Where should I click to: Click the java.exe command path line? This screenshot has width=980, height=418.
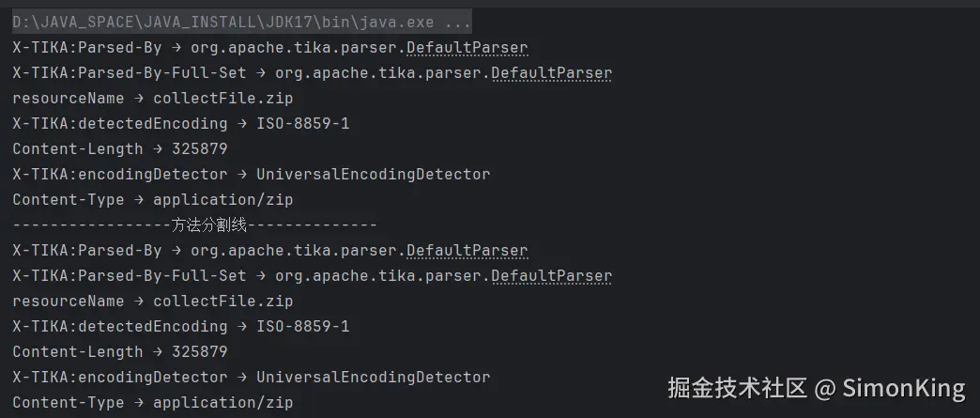click(x=241, y=22)
